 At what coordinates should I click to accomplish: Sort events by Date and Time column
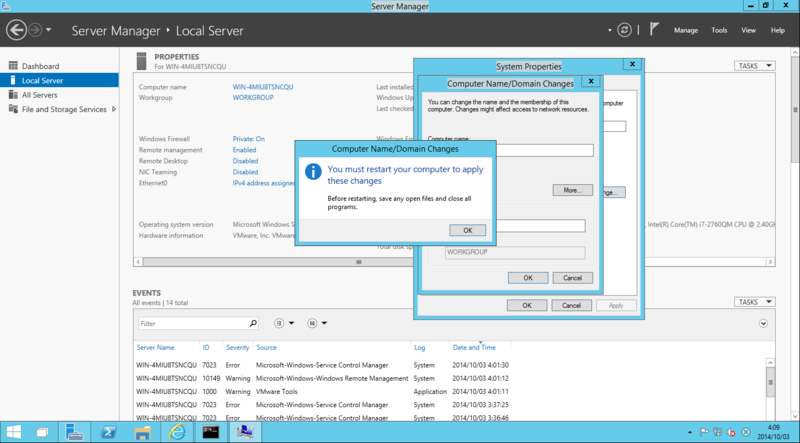(474, 347)
